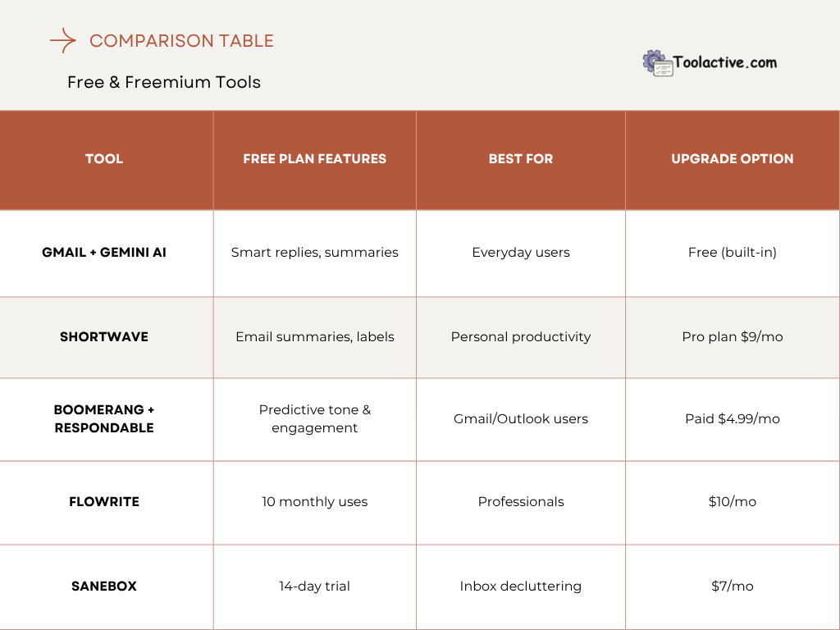Click the Shortwave tool name
Viewport: 840px width, 630px height.
click(104, 336)
